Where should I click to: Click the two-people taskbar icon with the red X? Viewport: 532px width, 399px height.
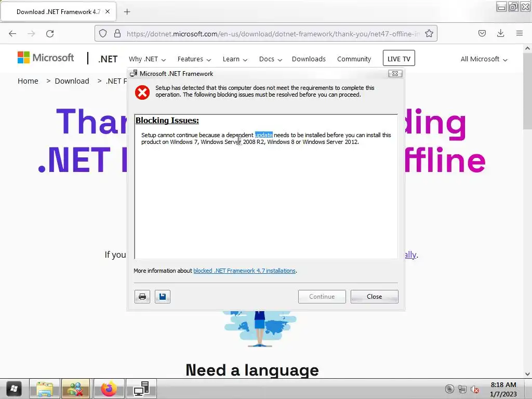coord(75,389)
